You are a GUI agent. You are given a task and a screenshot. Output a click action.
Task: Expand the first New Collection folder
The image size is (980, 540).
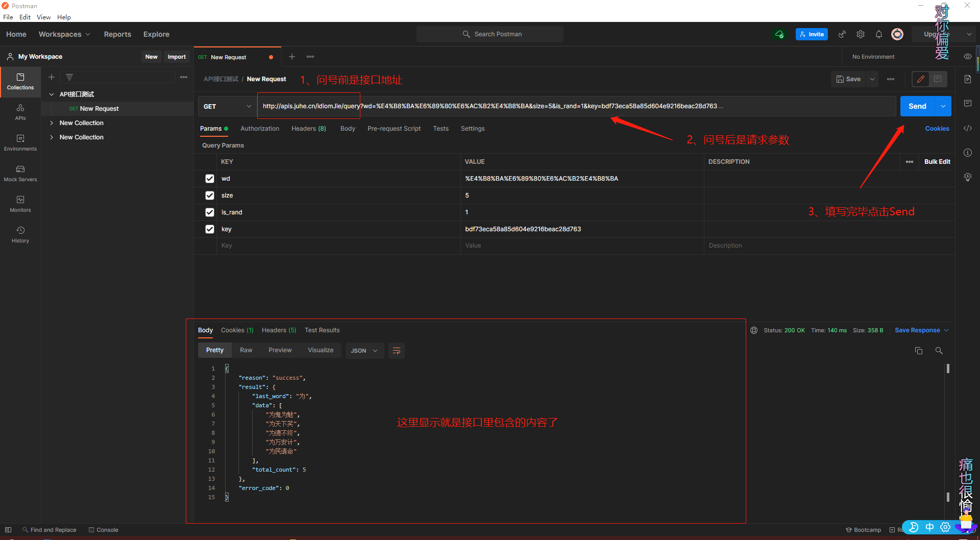52,123
